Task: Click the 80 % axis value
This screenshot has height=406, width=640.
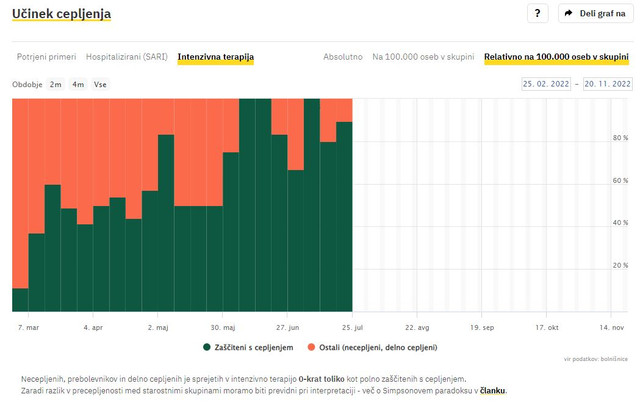Action: click(x=620, y=138)
